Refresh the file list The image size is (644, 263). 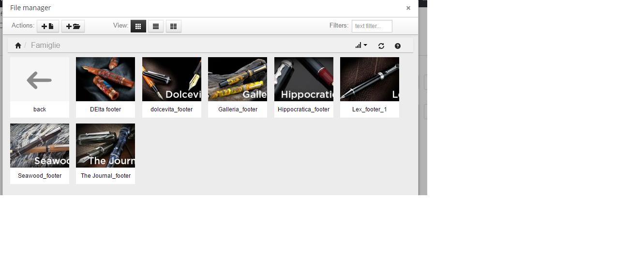click(381, 46)
